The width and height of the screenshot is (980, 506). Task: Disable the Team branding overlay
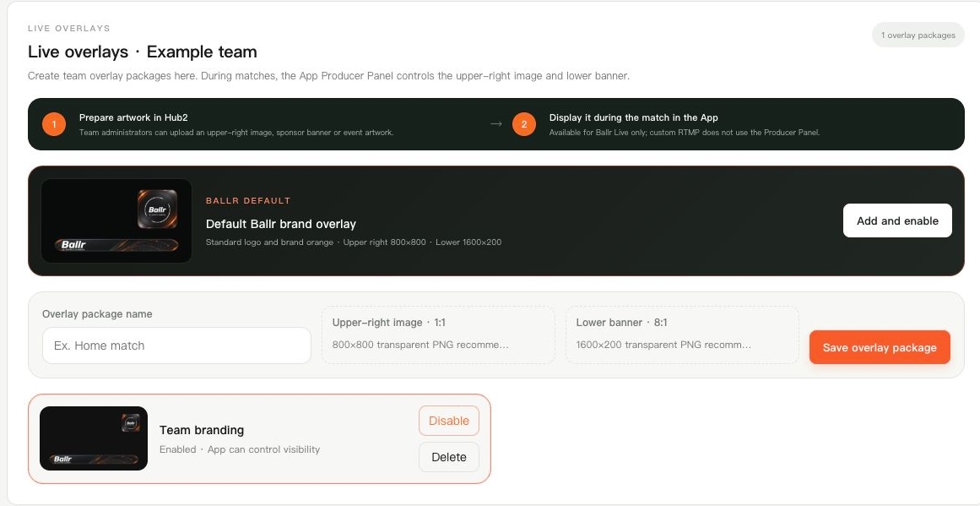tap(449, 421)
